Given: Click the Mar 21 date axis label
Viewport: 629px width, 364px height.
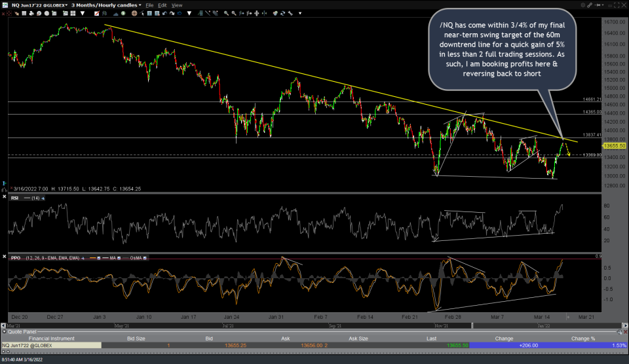Looking at the screenshot, I should pyautogui.click(x=586, y=317).
